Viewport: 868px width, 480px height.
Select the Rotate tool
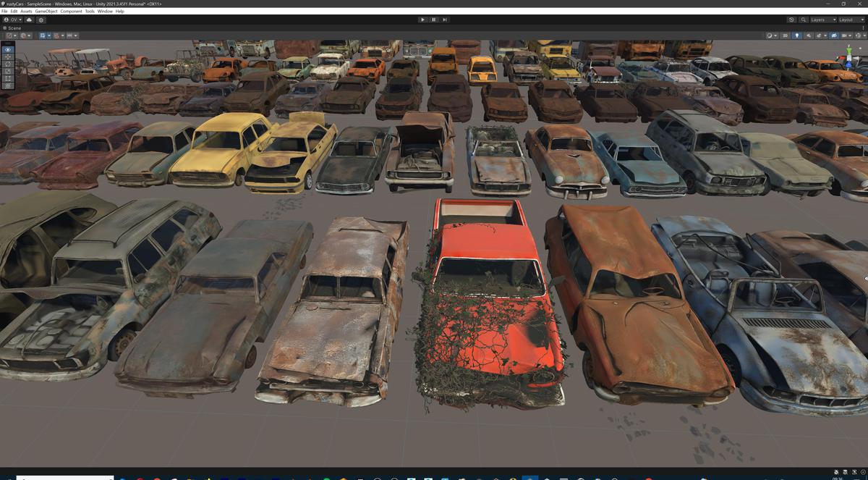tap(8, 64)
